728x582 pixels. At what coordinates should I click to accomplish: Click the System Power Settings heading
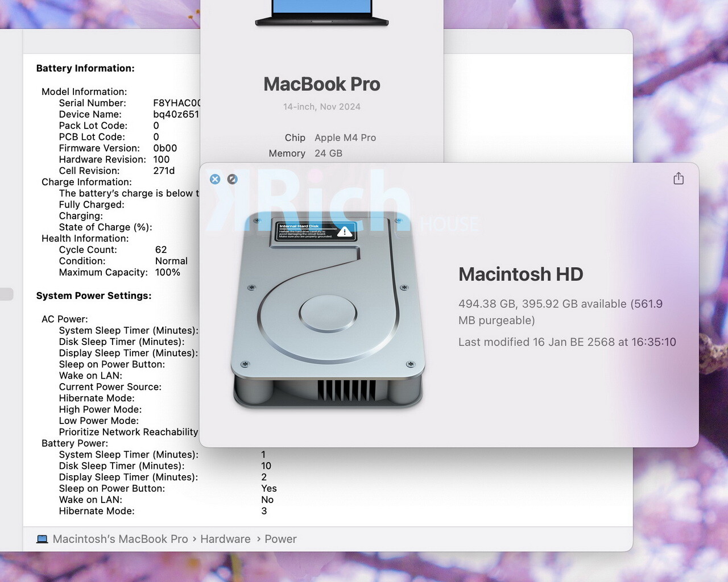coord(94,296)
